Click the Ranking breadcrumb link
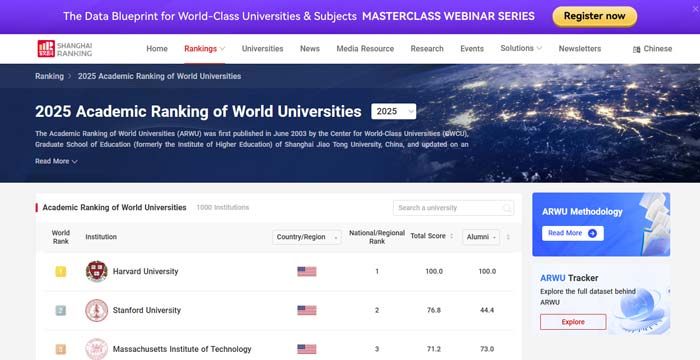The image size is (700, 360). (50, 76)
